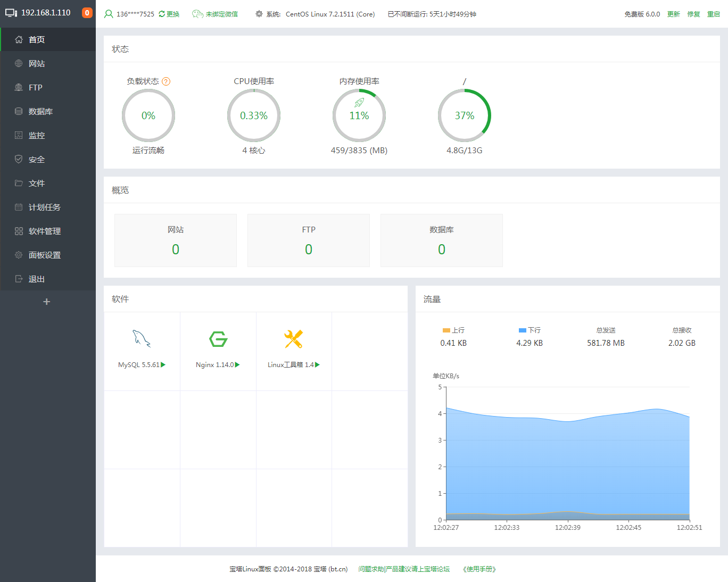The height and width of the screenshot is (582, 728).
Task: Click the 12:02:39 time axis label
Action: coord(568,528)
